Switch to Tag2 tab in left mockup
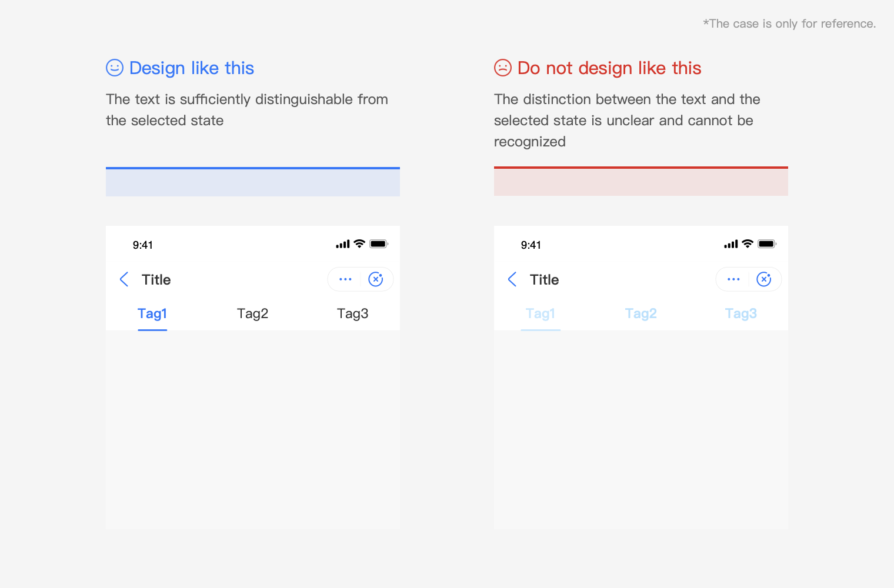Image resolution: width=894 pixels, height=588 pixels. 252,314
